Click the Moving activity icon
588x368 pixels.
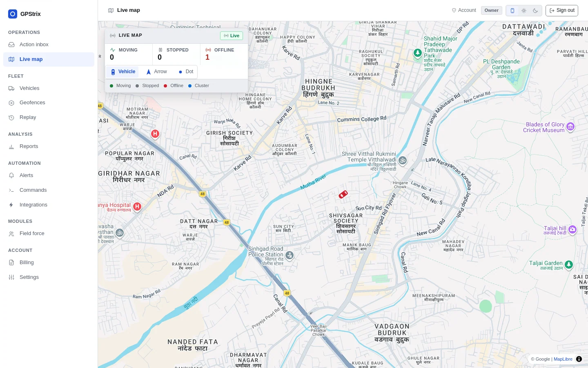pos(113,50)
